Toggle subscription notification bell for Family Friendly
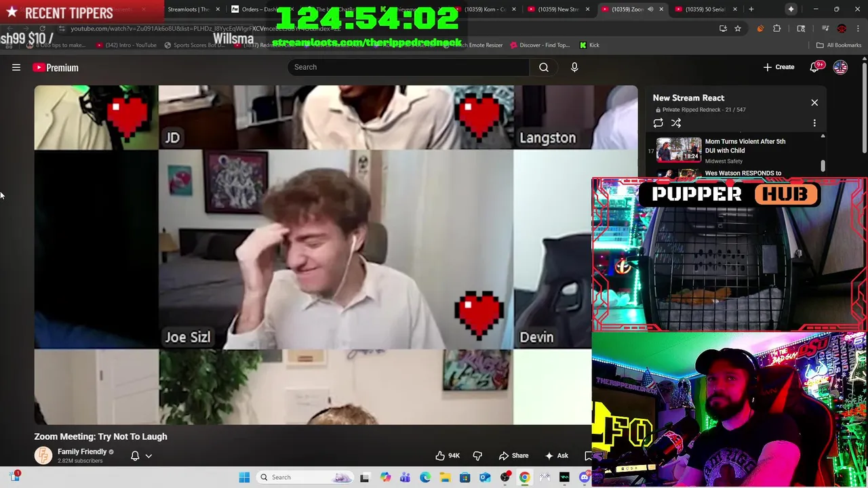The width and height of the screenshot is (868, 488). 135,455
